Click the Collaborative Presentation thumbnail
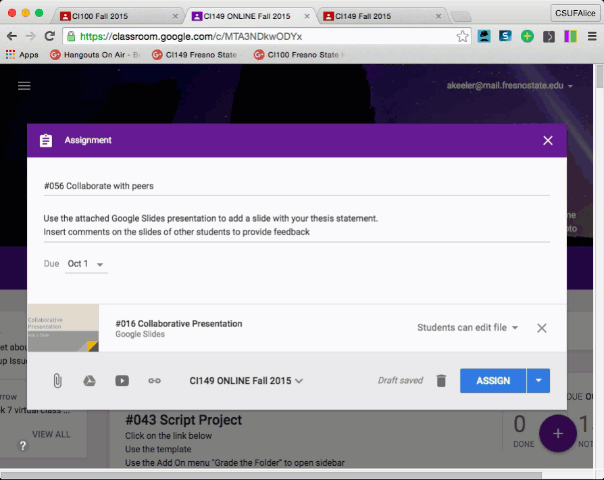Viewport: 604px width, 480px height. click(62, 328)
